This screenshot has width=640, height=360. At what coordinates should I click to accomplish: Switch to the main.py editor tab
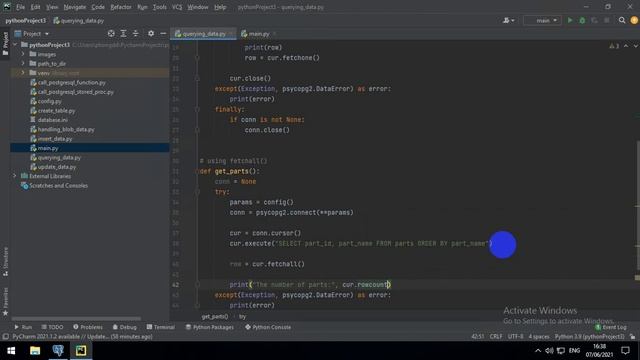(x=258, y=34)
